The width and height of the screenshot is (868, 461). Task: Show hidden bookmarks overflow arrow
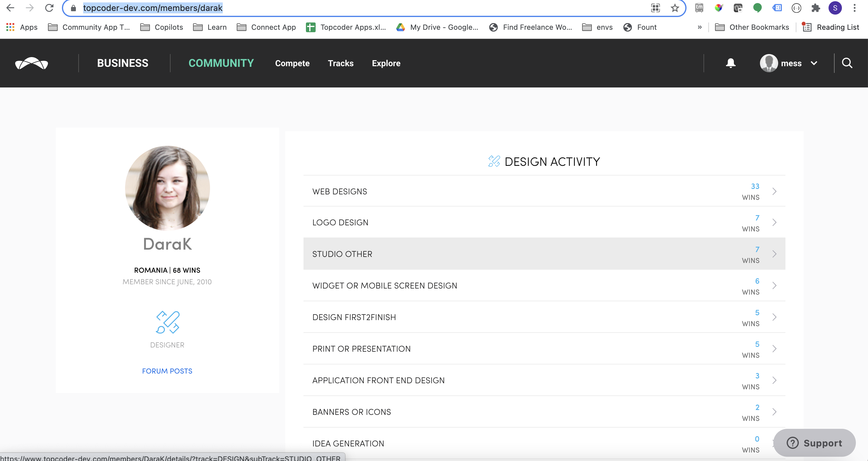700,27
